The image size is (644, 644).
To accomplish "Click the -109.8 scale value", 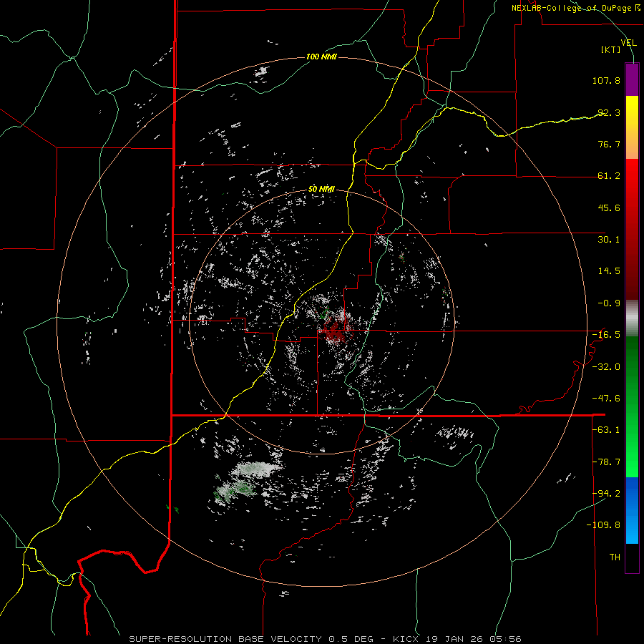I will [x=603, y=525].
